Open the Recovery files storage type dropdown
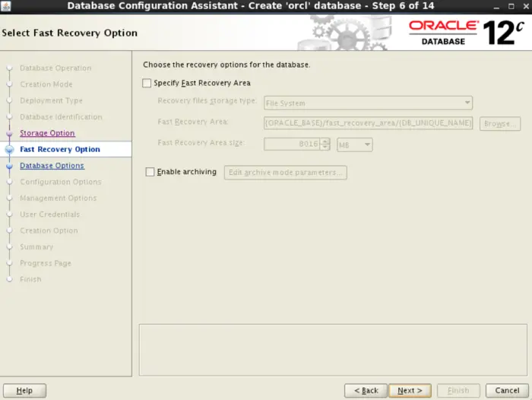532x400 pixels. (x=368, y=103)
